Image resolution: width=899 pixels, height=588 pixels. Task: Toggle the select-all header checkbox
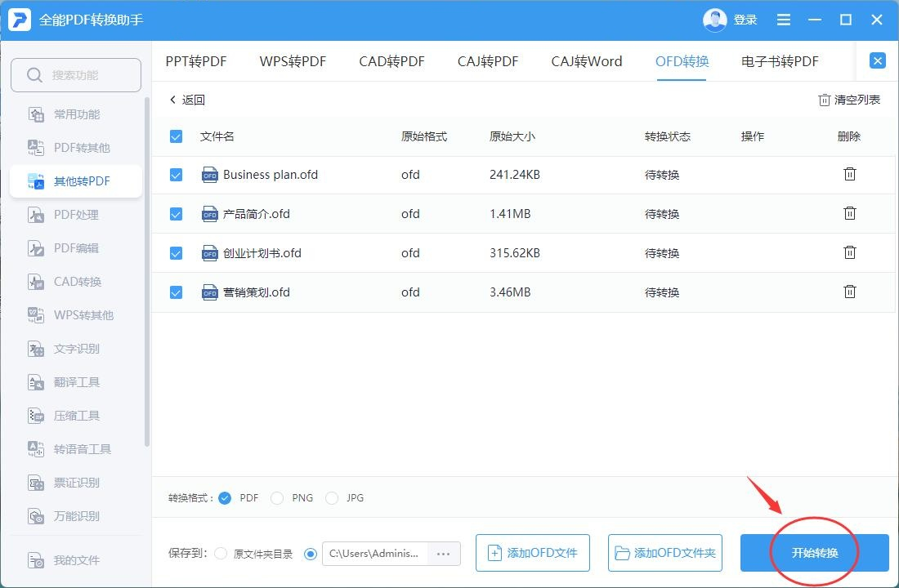(x=176, y=136)
